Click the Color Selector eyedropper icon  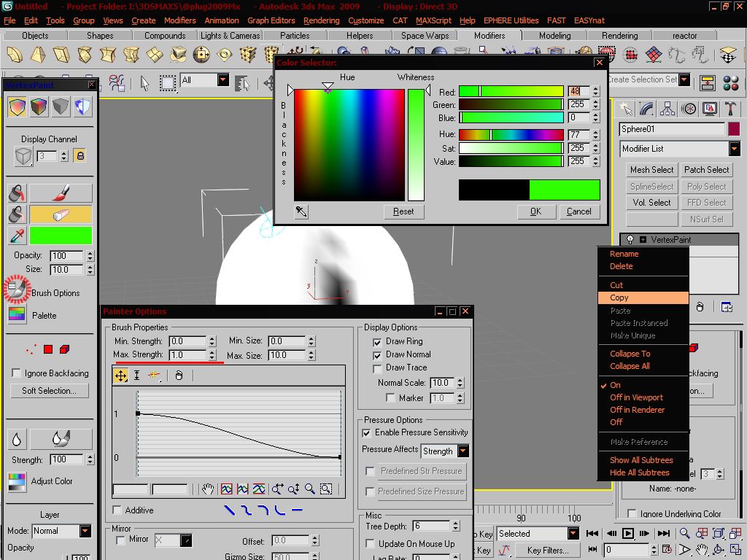[x=301, y=211]
